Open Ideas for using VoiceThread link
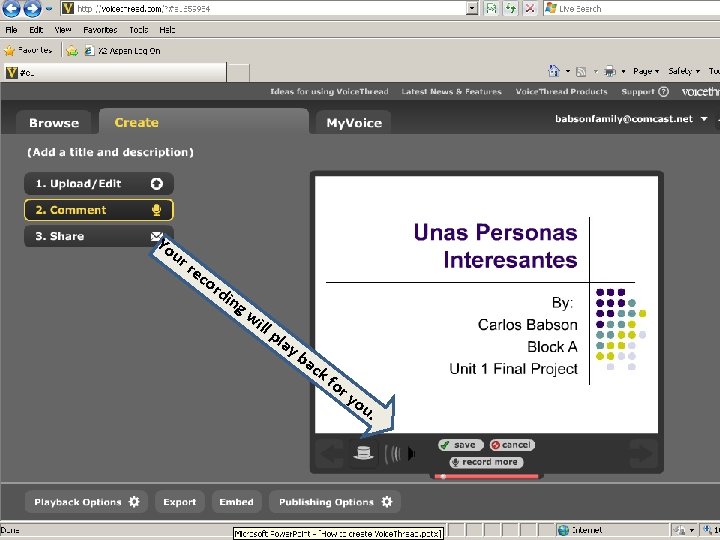Viewport: 720px width, 540px height. tap(329, 91)
